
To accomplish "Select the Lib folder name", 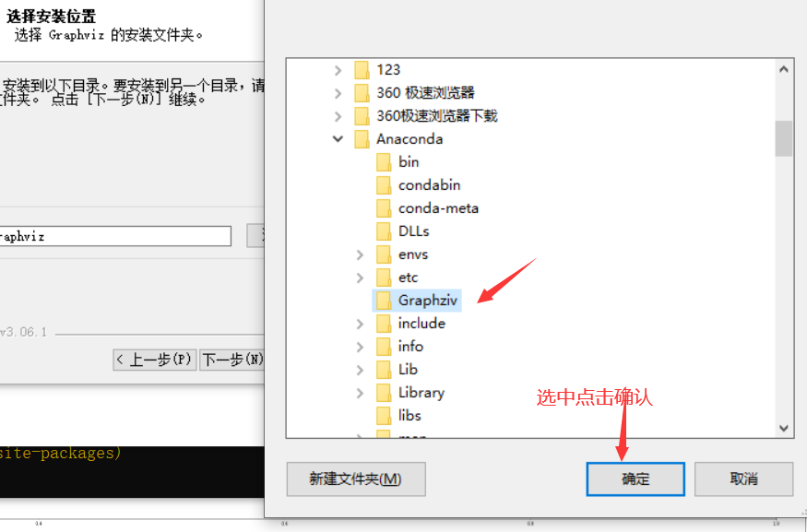I will click(408, 370).
